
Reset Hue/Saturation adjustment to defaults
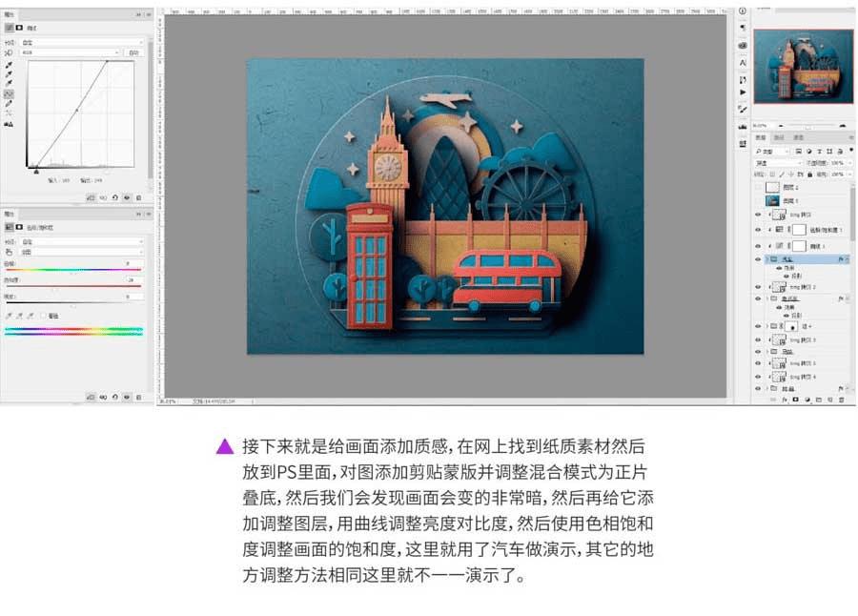point(115,397)
